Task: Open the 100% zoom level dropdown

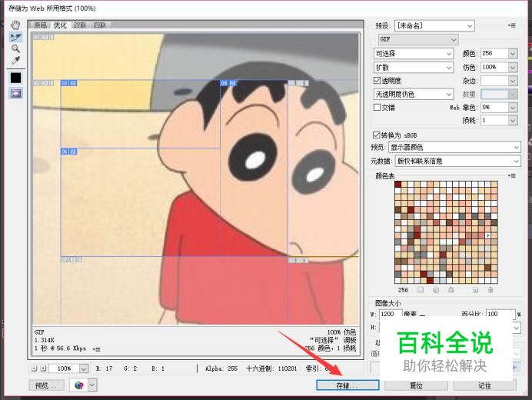Action: point(84,368)
